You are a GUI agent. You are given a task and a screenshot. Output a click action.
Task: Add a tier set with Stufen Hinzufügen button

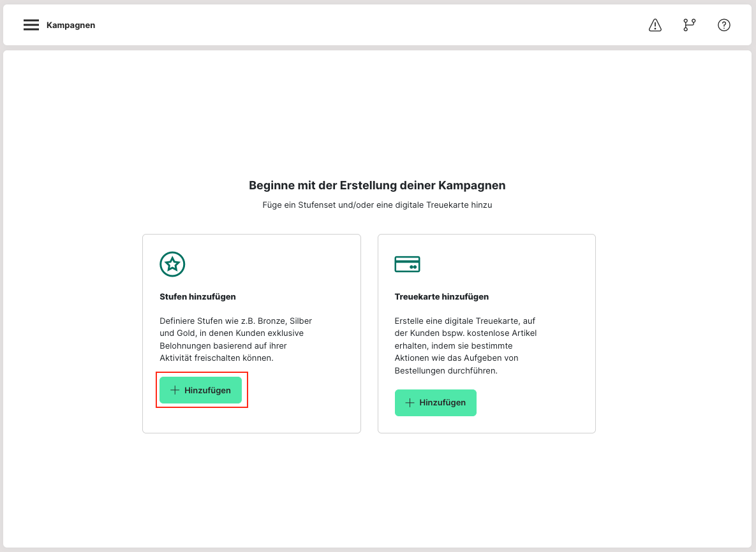[x=200, y=390]
